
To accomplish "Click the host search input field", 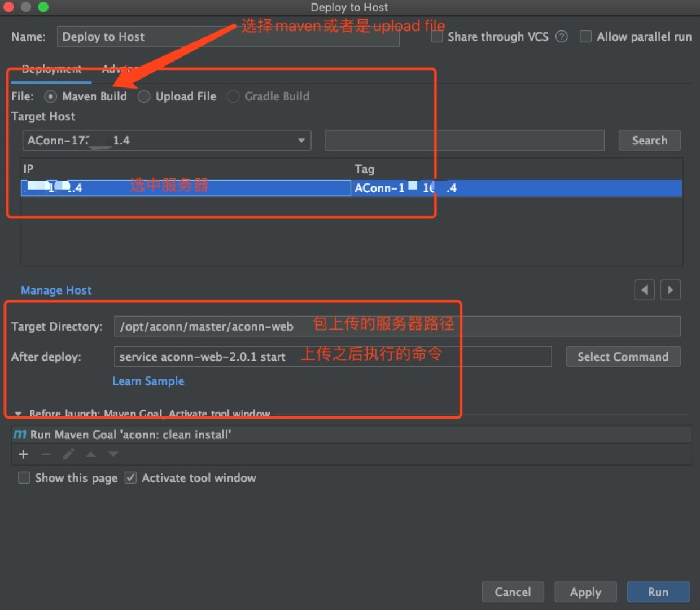I will pyautogui.click(x=465, y=141).
